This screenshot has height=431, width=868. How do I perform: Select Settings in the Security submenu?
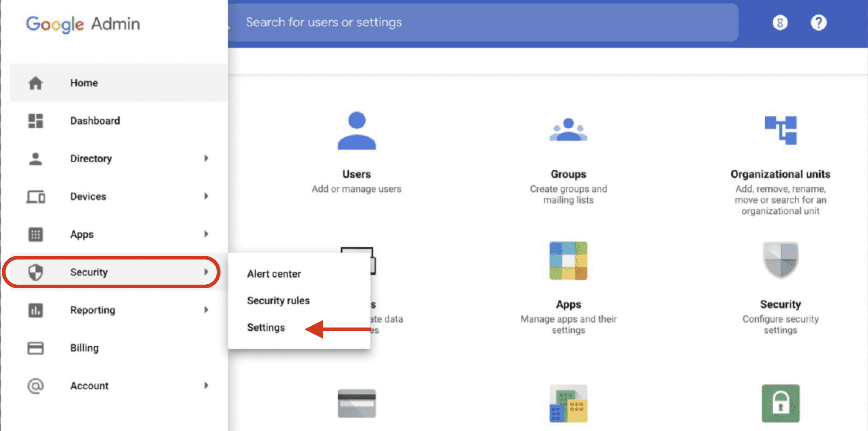point(266,328)
